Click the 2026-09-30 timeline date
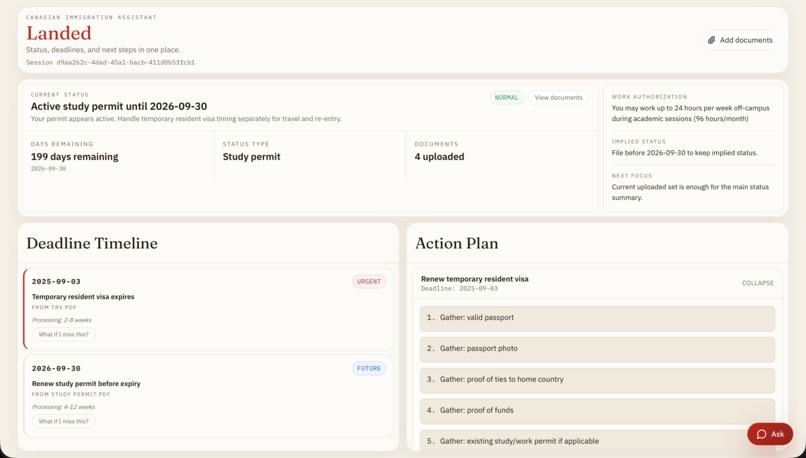This screenshot has width=806, height=458. click(56, 369)
